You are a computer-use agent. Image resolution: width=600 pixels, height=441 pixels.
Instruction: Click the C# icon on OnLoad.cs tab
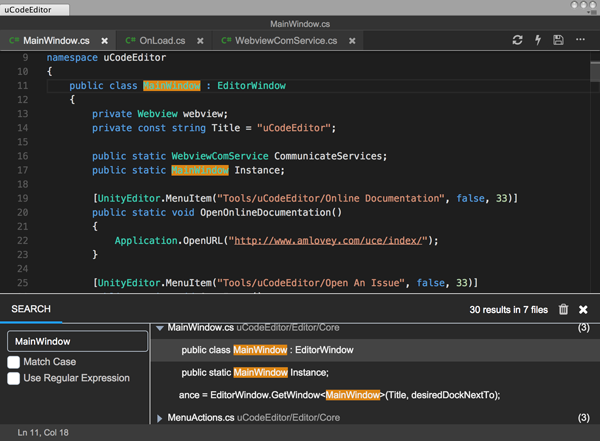[x=130, y=40]
